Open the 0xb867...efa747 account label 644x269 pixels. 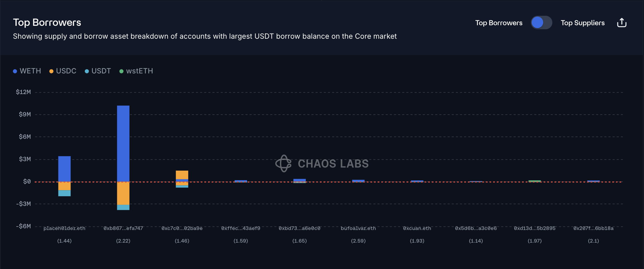coord(123,228)
